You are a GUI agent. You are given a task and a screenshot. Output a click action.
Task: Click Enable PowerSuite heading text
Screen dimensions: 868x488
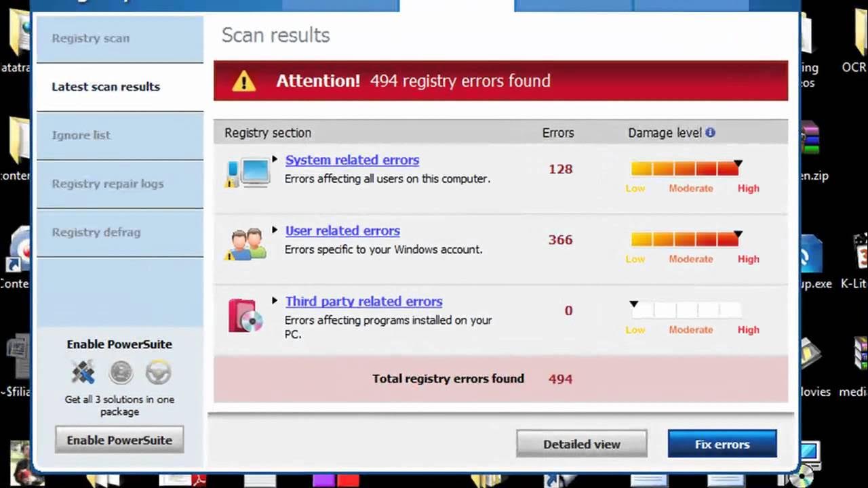119,344
